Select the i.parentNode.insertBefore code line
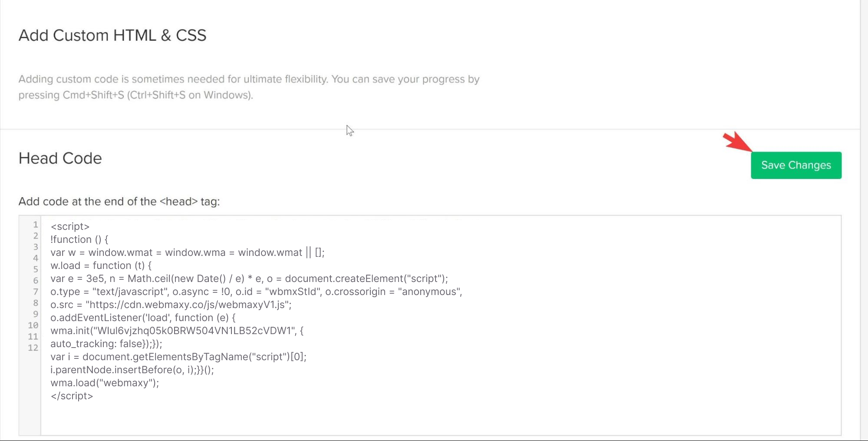Screen dimensions: 868x441 click(132, 370)
